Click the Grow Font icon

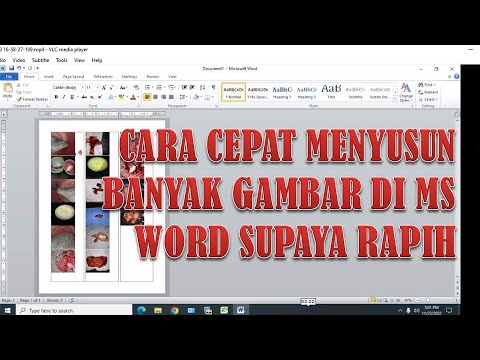[104, 87]
